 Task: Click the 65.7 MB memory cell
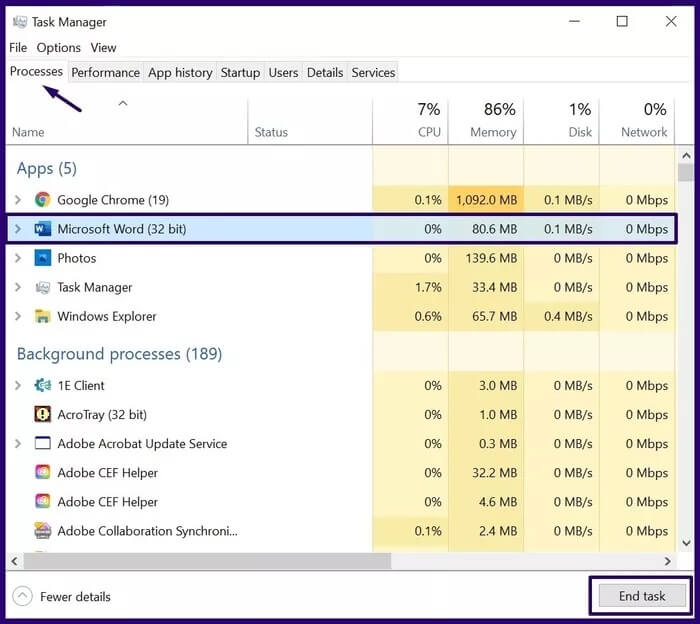(x=486, y=316)
